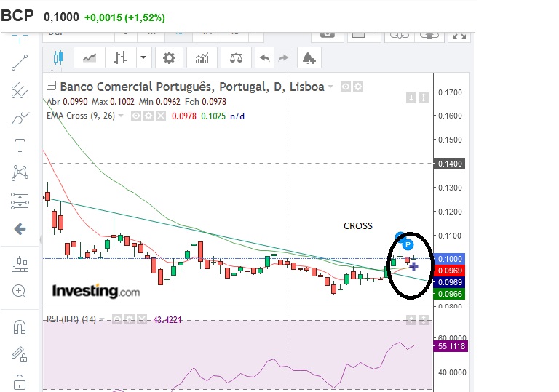Click the BCP ticker heading

[x=17, y=16]
